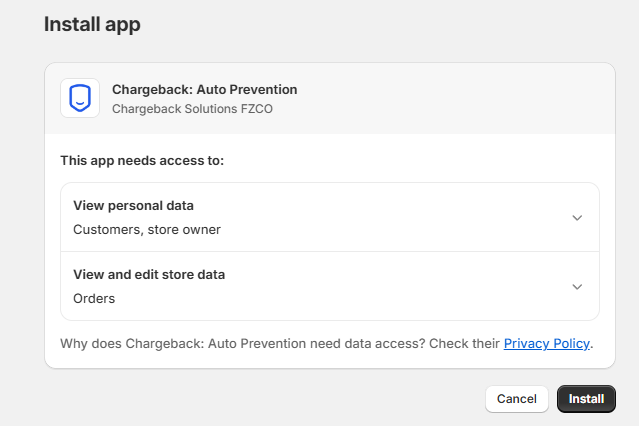Screen dimensions: 639x426
Task: Open the Privacy Policy link
Action: coord(546,343)
